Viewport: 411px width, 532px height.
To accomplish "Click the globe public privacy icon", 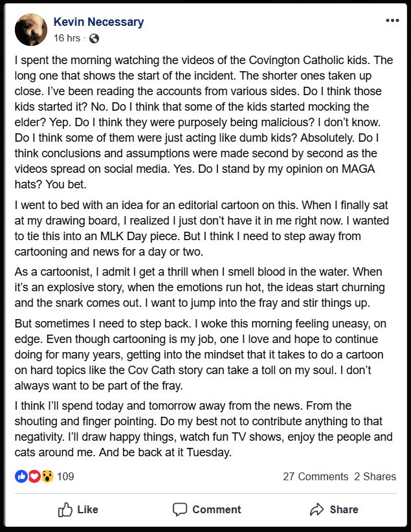I will (x=94, y=38).
